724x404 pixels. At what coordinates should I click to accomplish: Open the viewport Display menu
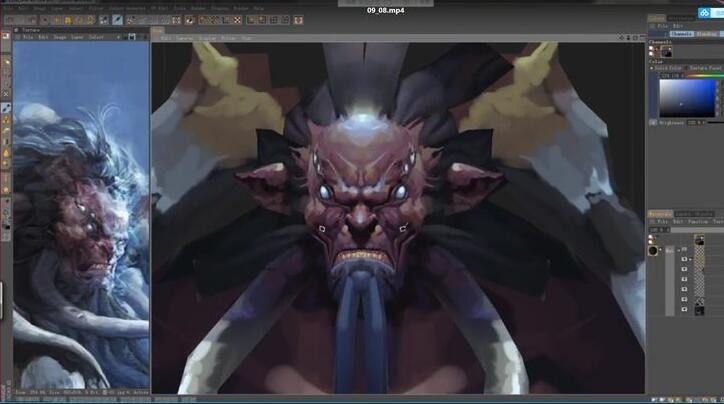point(207,38)
